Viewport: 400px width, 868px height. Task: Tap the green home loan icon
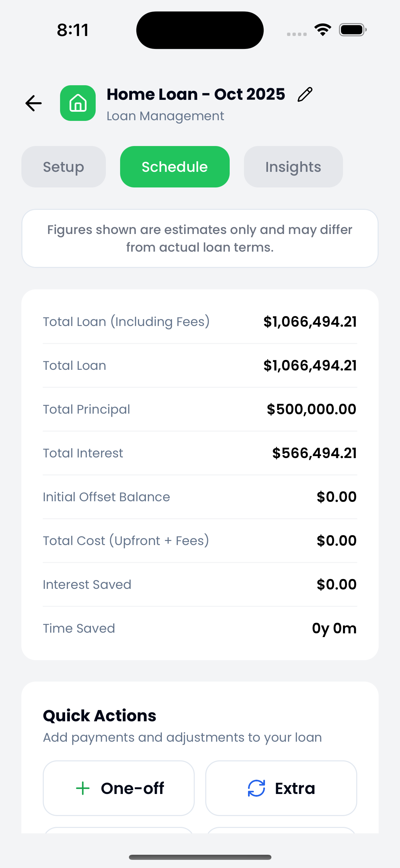[78, 103]
